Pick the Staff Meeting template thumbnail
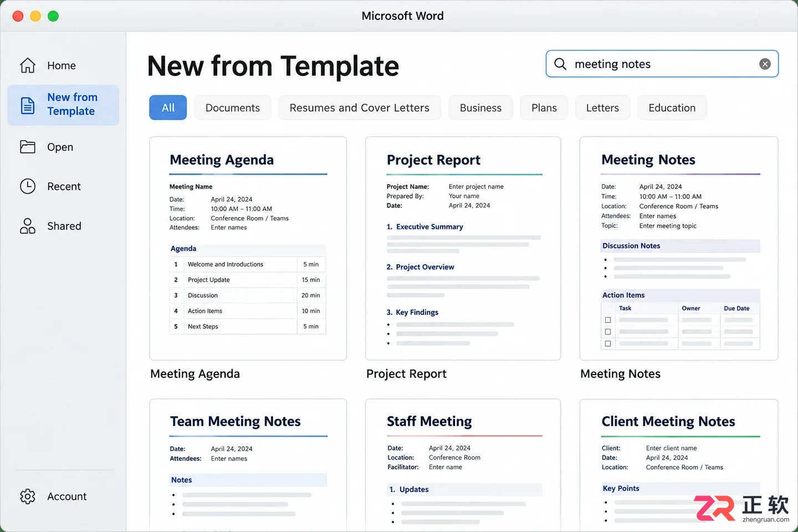Image resolution: width=798 pixels, height=532 pixels. pyautogui.click(x=463, y=465)
